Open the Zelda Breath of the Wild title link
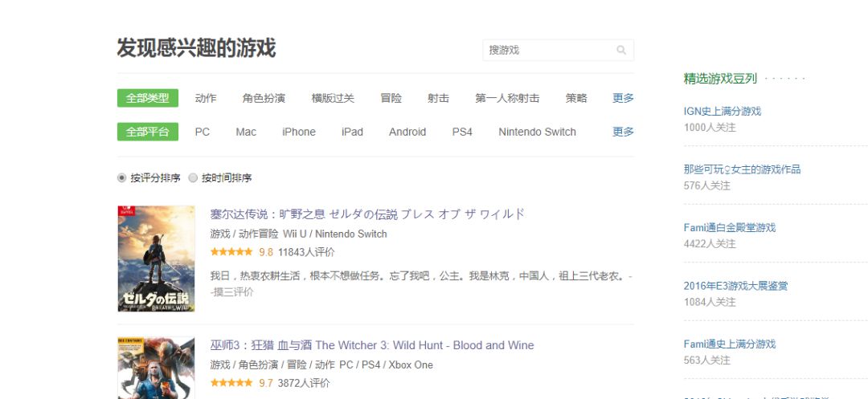This screenshot has height=399, width=868. pyautogui.click(x=367, y=214)
